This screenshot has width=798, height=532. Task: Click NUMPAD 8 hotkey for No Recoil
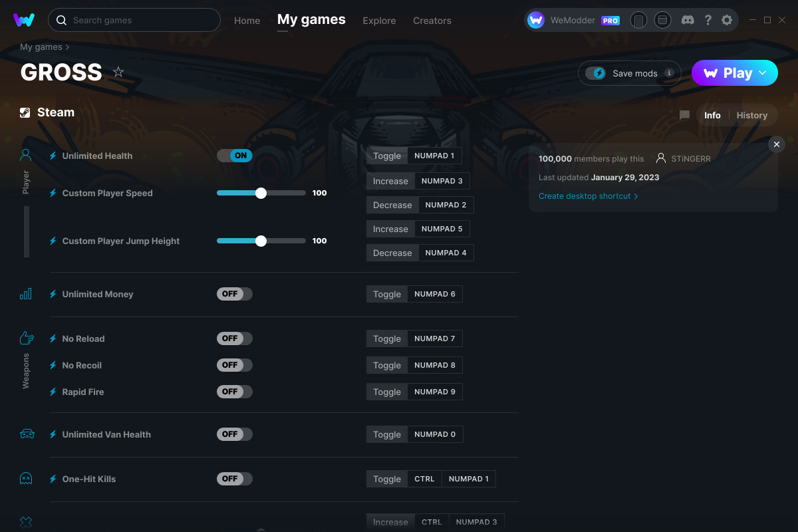pos(435,365)
